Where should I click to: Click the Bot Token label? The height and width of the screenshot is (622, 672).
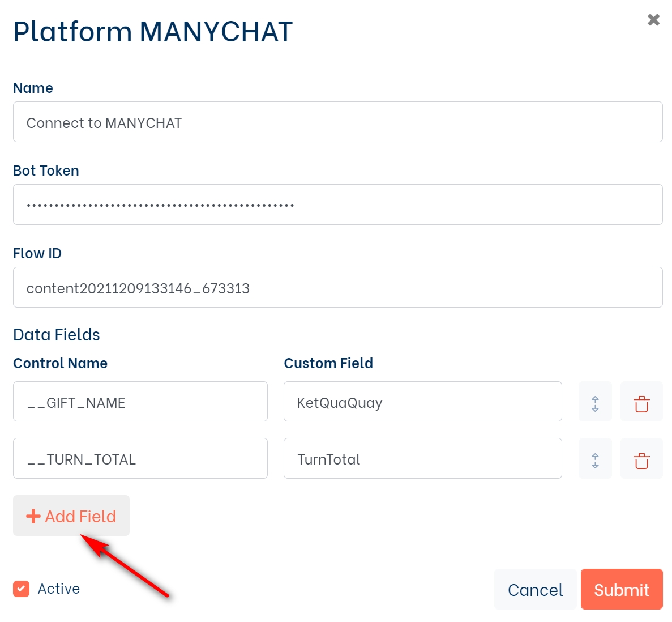[x=46, y=171]
